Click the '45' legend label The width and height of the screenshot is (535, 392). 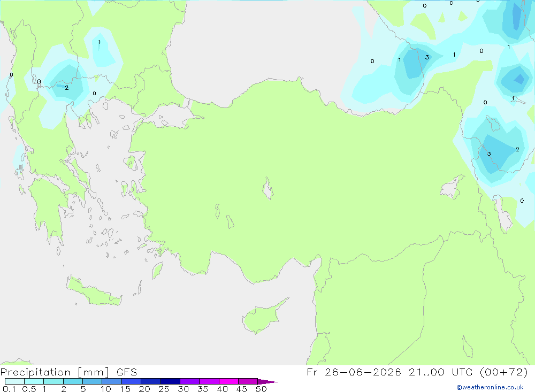click(242, 389)
